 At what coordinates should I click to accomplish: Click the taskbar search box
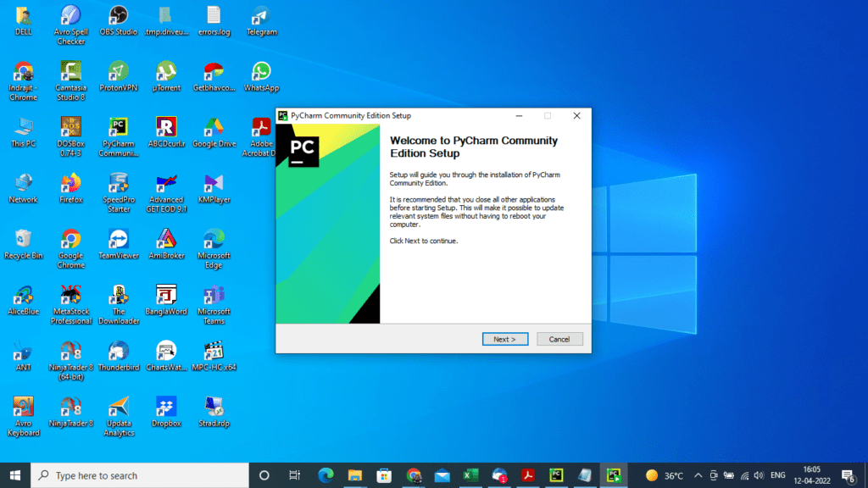click(x=140, y=475)
